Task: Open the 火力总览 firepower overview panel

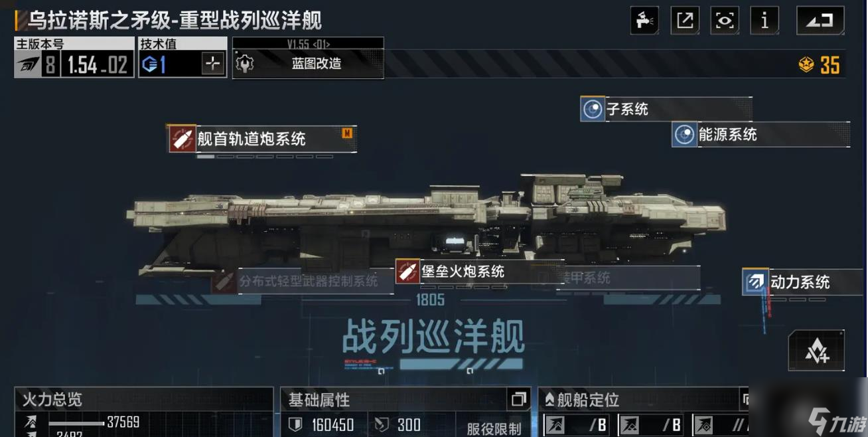Action: click(143, 399)
